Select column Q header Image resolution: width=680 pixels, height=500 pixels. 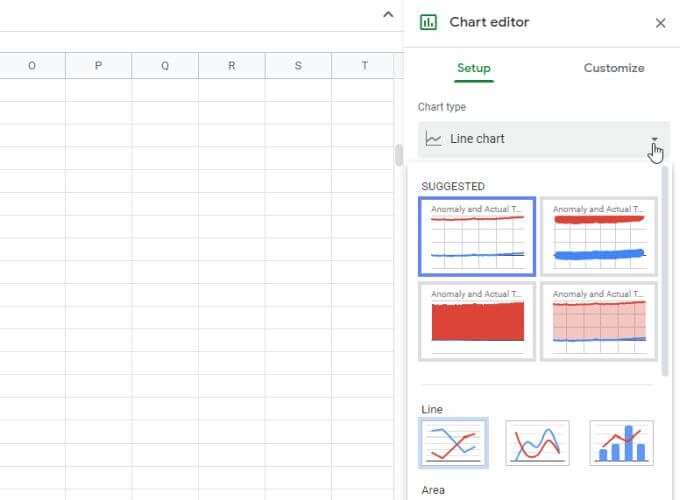pyautogui.click(x=165, y=66)
